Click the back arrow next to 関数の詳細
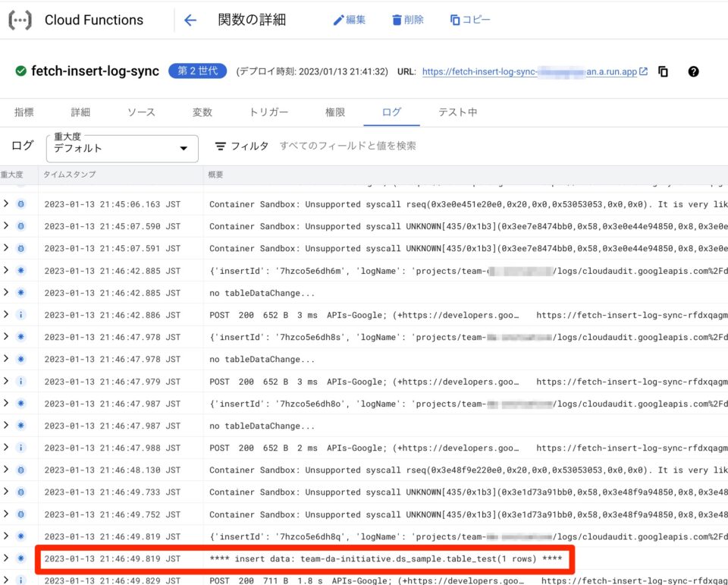Viewport: 728px width, 585px height. 191,20
